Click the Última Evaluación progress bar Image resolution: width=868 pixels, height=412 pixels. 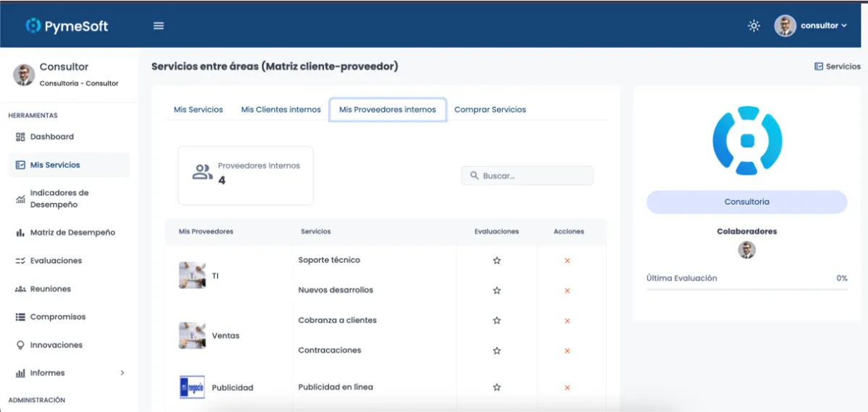pyautogui.click(x=746, y=289)
